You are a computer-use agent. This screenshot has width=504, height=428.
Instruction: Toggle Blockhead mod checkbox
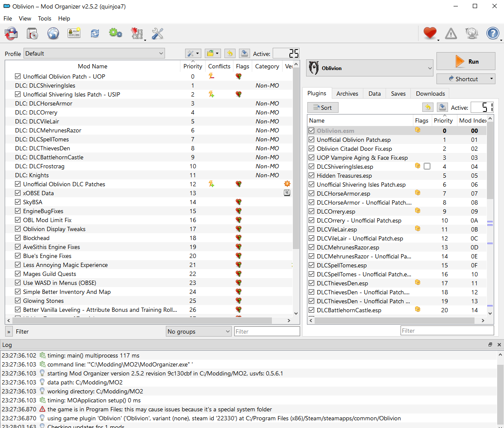(18, 238)
